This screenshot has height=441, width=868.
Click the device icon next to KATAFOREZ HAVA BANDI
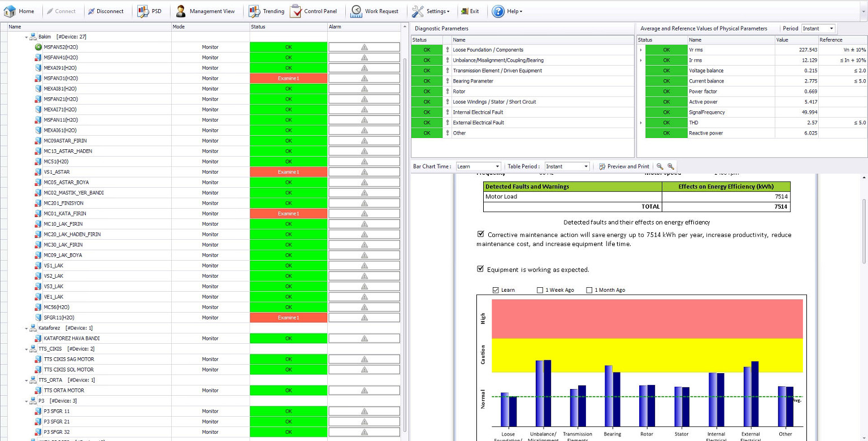coord(38,338)
